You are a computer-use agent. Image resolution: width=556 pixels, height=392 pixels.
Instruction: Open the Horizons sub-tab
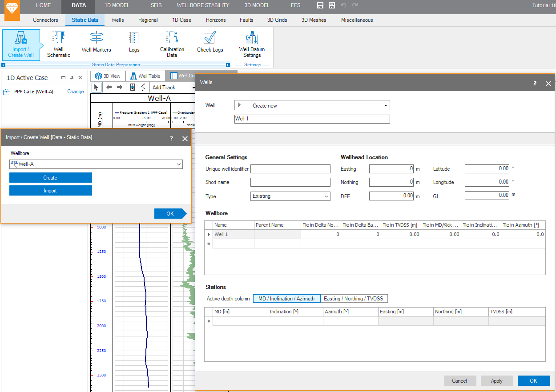[x=216, y=20]
